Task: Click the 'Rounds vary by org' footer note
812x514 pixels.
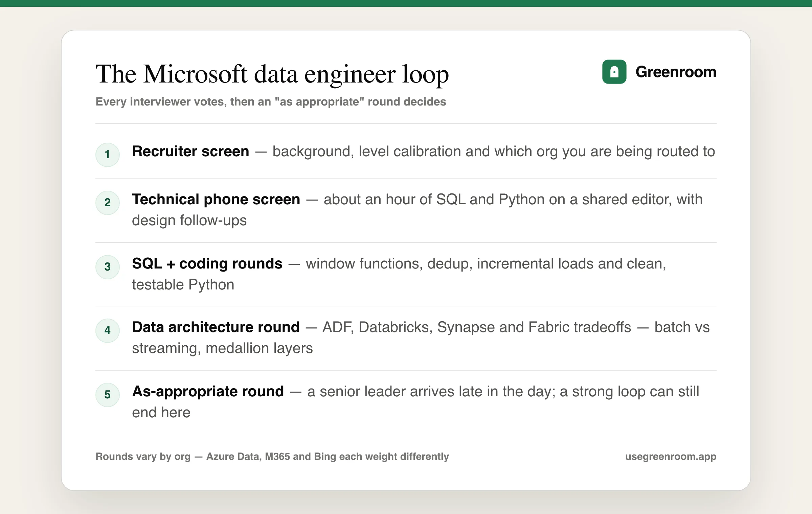Action: [x=272, y=456]
